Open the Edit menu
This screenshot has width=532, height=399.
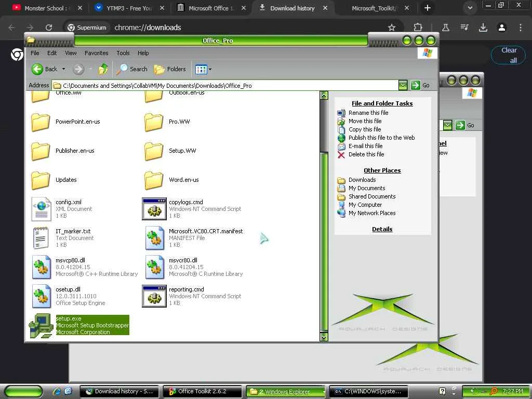coord(52,53)
